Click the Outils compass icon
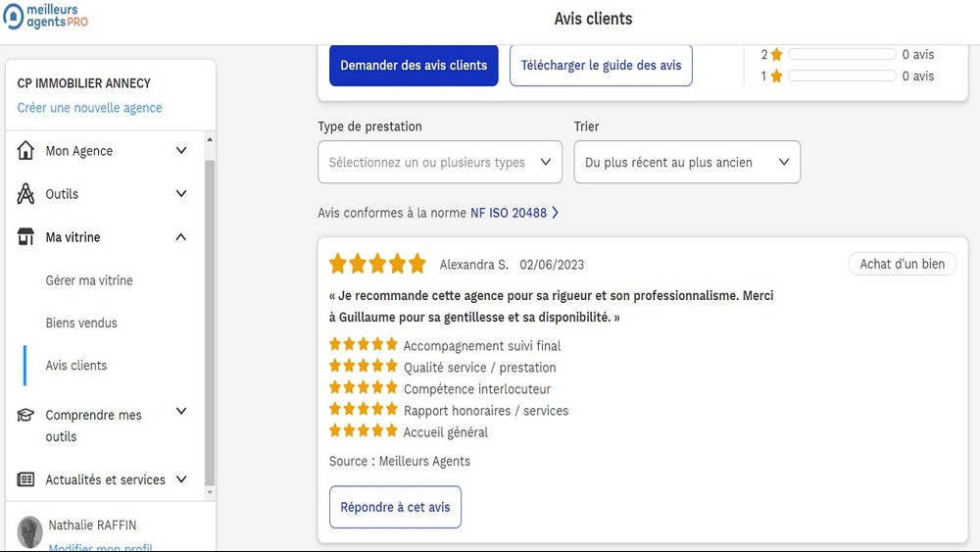This screenshot has width=980, height=552. 26,194
